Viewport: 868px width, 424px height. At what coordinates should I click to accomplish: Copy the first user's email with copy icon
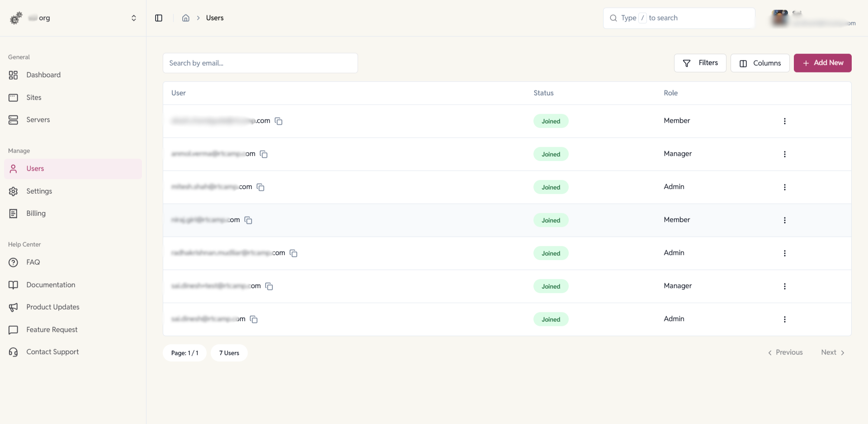[278, 121]
